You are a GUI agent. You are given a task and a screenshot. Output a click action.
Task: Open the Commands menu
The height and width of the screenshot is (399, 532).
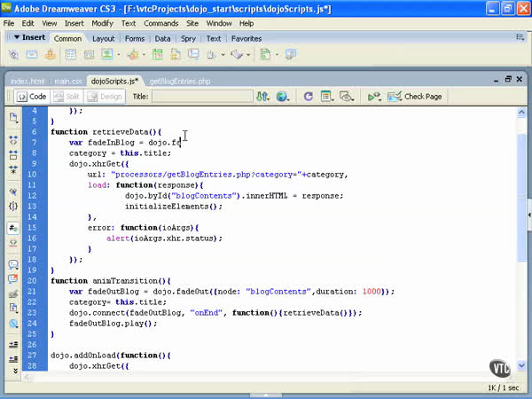pos(160,23)
